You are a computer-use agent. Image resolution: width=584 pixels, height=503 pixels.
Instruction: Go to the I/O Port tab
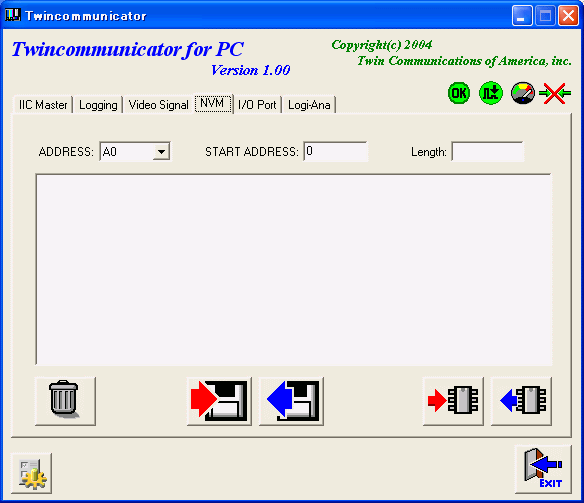(257, 105)
